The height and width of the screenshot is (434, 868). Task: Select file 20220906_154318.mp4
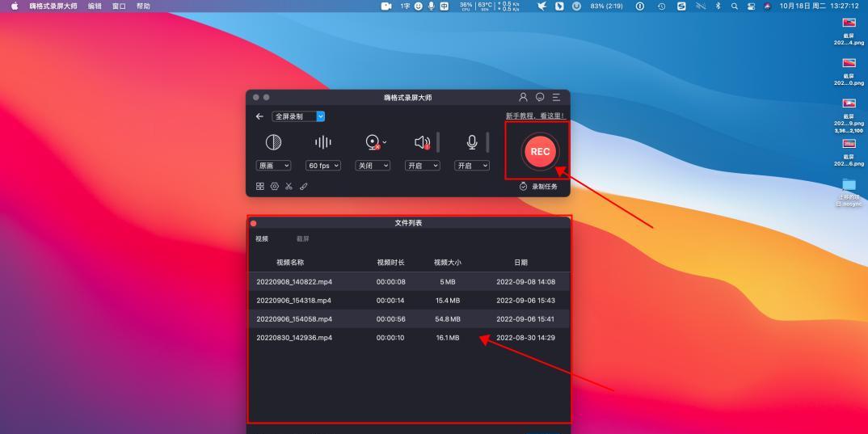coord(409,301)
